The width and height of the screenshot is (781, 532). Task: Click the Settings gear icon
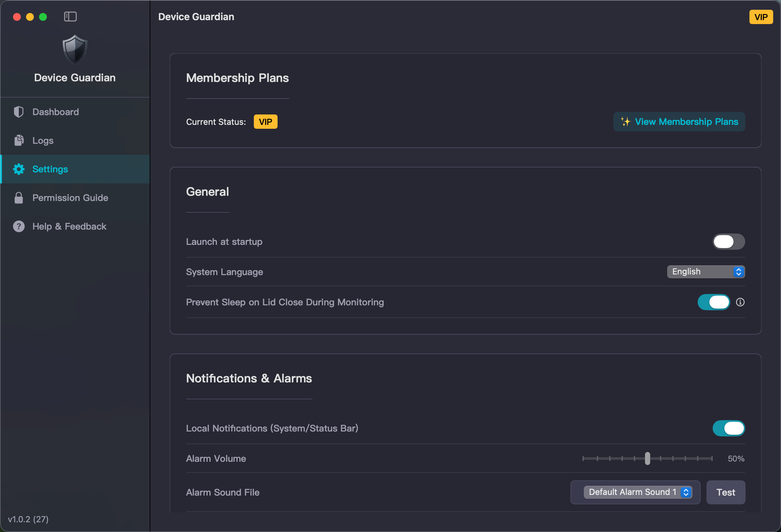(x=19, y=169)
